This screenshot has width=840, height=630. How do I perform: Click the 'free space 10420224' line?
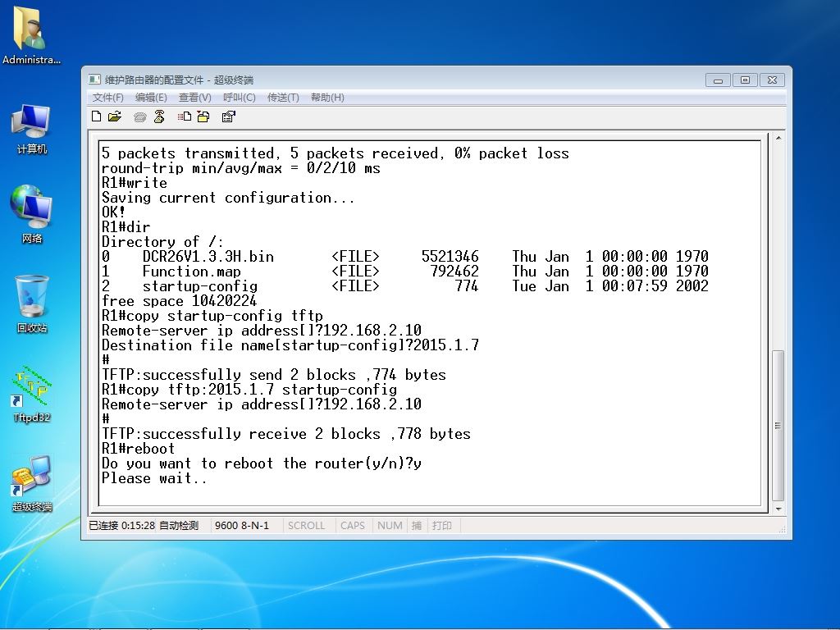coord(180,301)
